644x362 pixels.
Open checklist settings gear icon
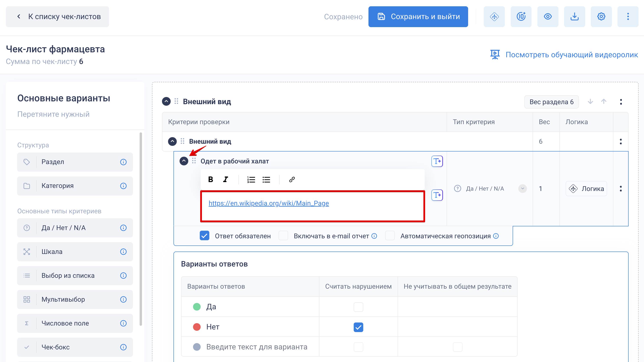[x=601, y=16]
